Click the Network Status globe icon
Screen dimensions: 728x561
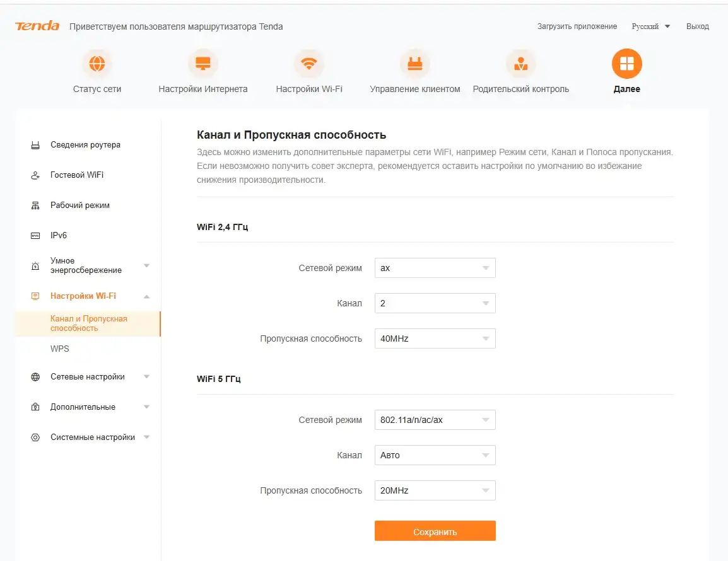(97, 64)
